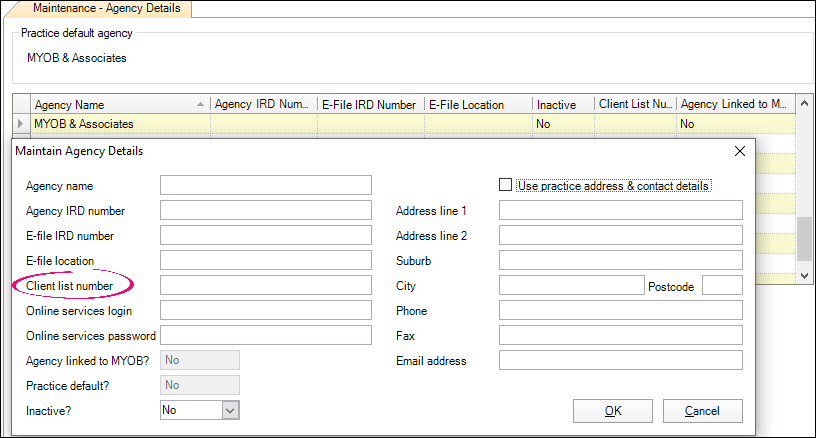
Task: Sort by Agency Name column header
Action: click(x=110, y=104)
